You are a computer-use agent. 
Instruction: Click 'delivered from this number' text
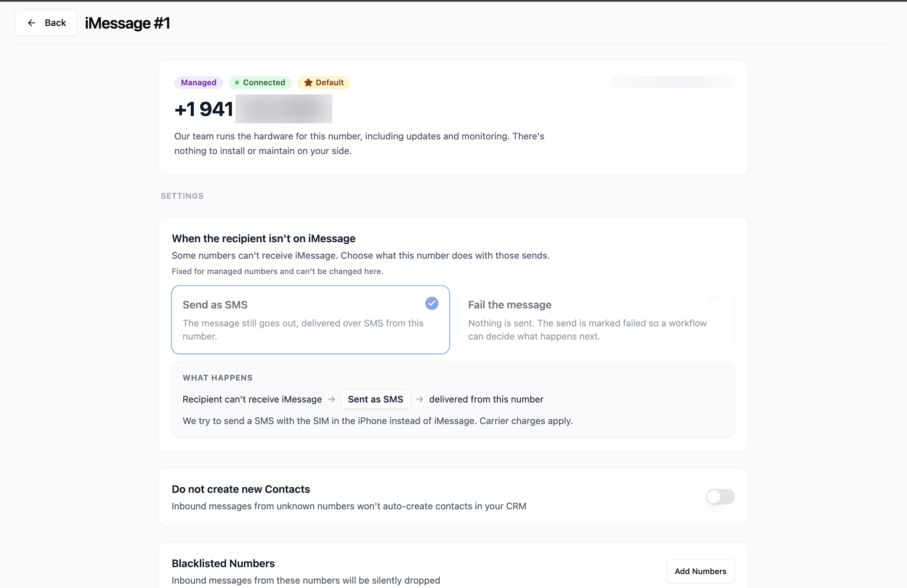(486, 399)
